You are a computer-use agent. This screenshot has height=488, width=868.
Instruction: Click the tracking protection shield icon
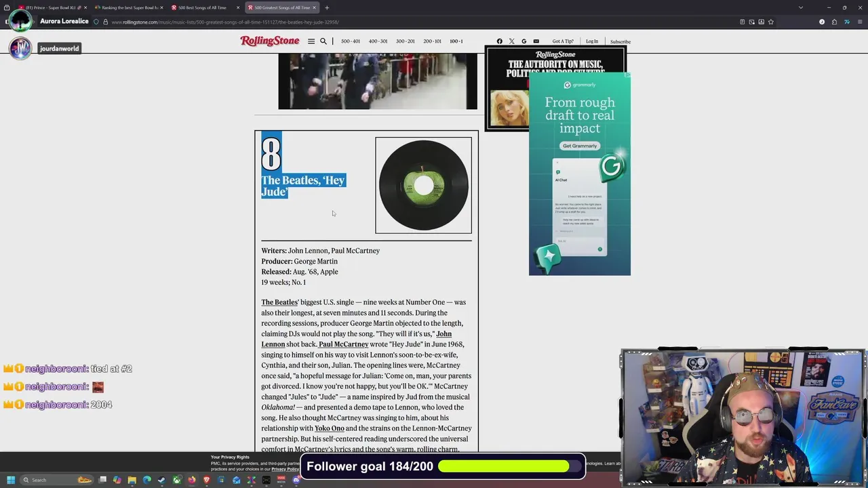pos(96,22)
